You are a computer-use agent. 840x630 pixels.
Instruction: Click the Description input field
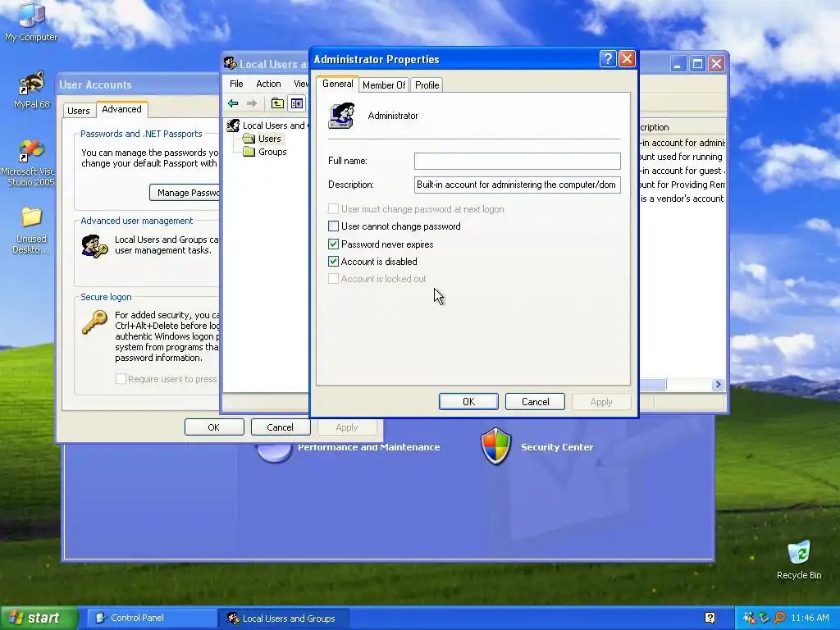click(x=518, y=185)
